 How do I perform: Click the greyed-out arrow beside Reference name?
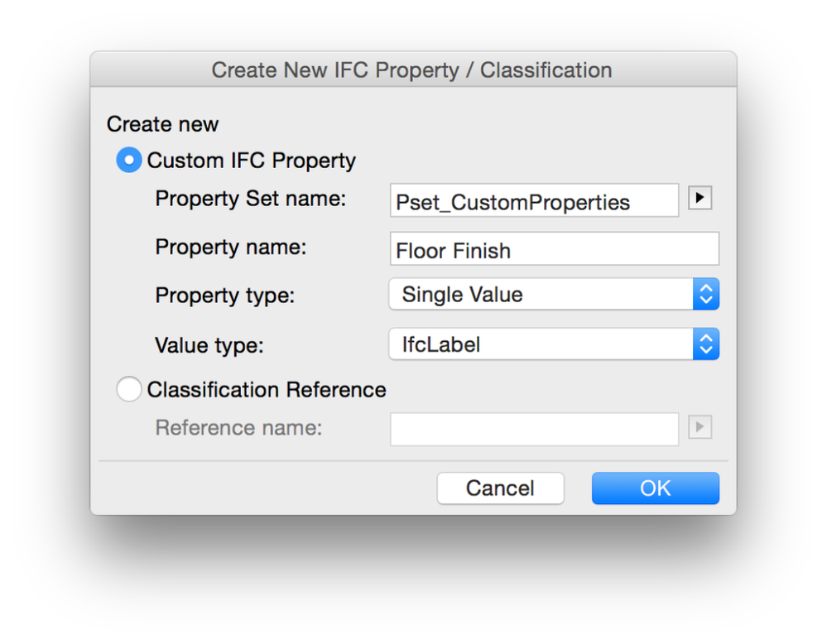click(x=700, y=427)
